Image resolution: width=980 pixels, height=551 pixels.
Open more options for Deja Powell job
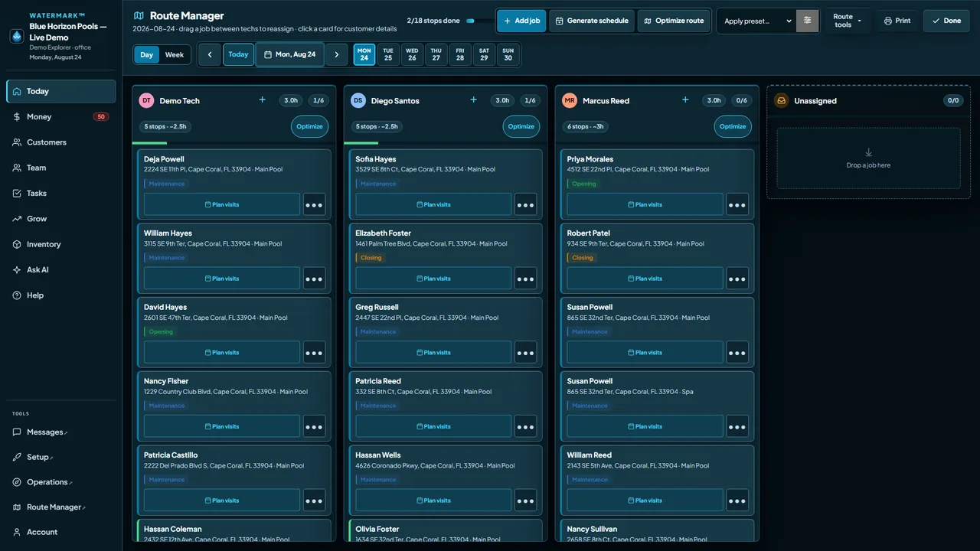point(314,204)
